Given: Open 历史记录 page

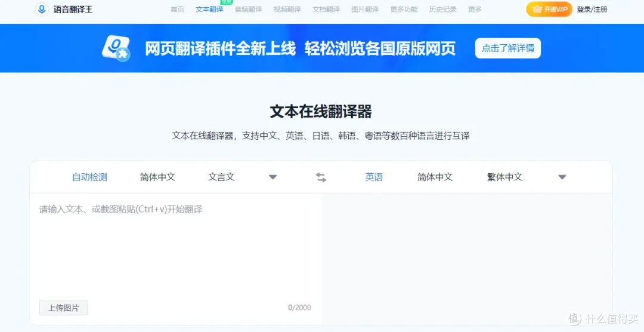Looking at the screenshot, I should pos(442,9).
